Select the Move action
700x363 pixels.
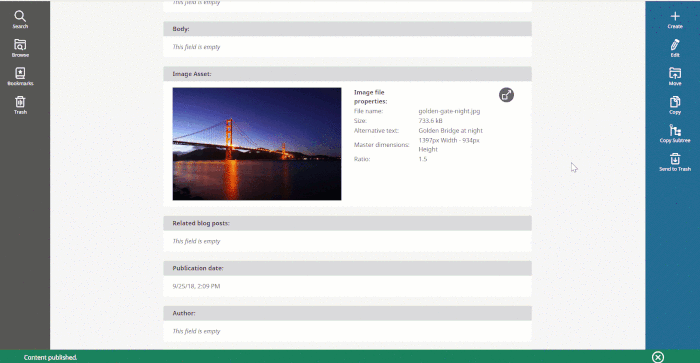point(675,77)
